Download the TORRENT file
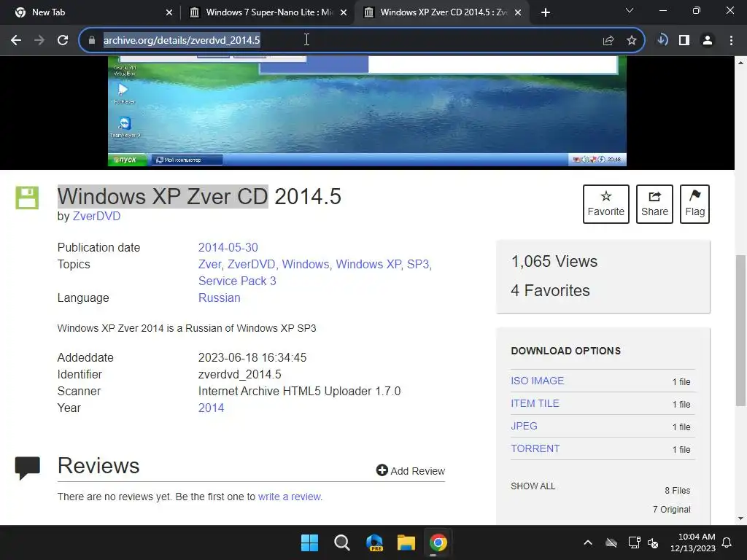The width and height of the screenshot is (747, 560). (535, 448)
